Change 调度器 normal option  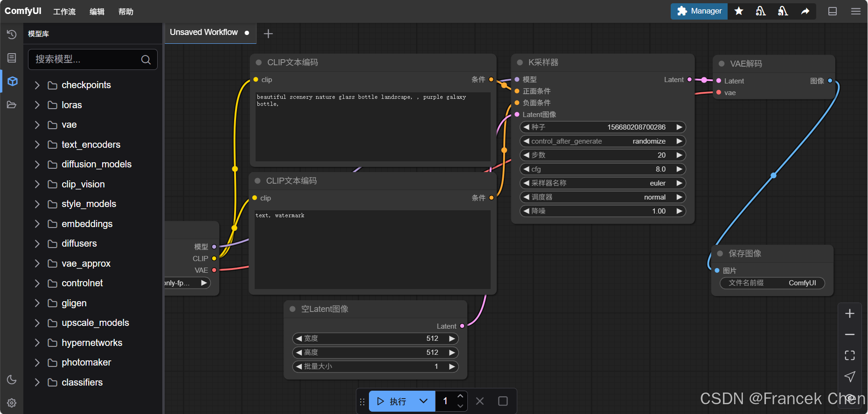(x=603, y=197)
